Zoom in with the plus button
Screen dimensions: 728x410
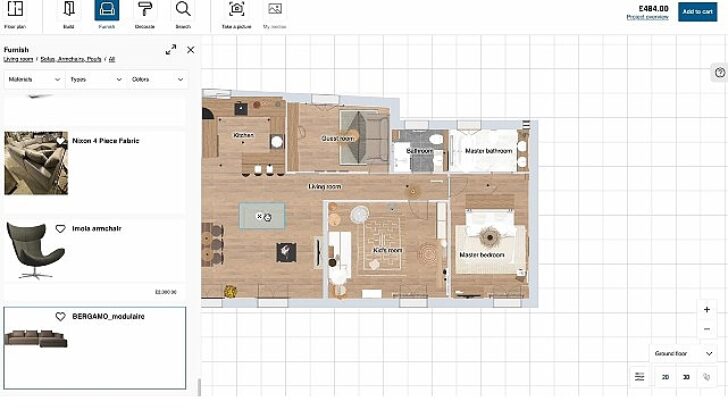pos(707,310)
